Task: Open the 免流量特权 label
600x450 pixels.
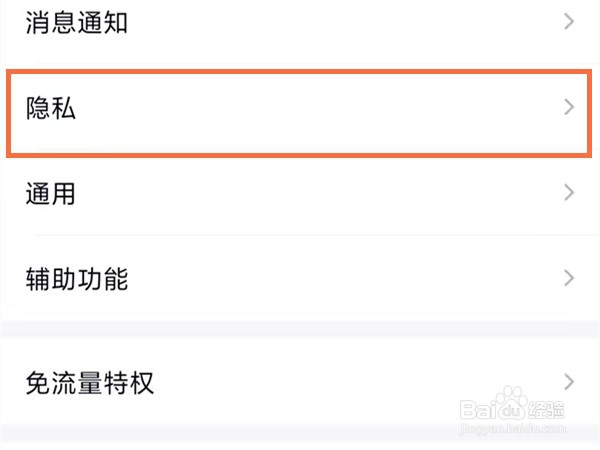Action: tap(89, 382)
